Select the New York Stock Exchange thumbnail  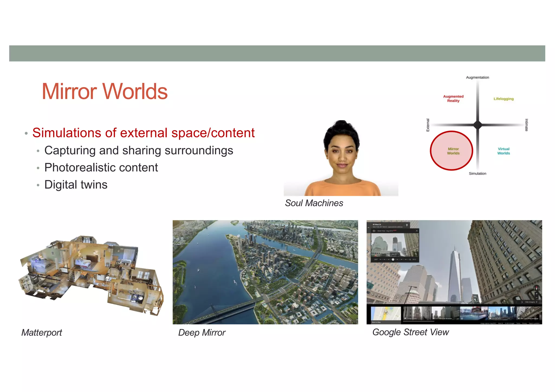click(x=529, y=313)
